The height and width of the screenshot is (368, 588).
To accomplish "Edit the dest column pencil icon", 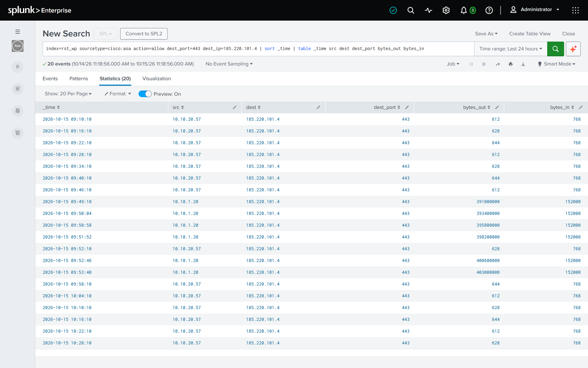I will coord(318,107).
